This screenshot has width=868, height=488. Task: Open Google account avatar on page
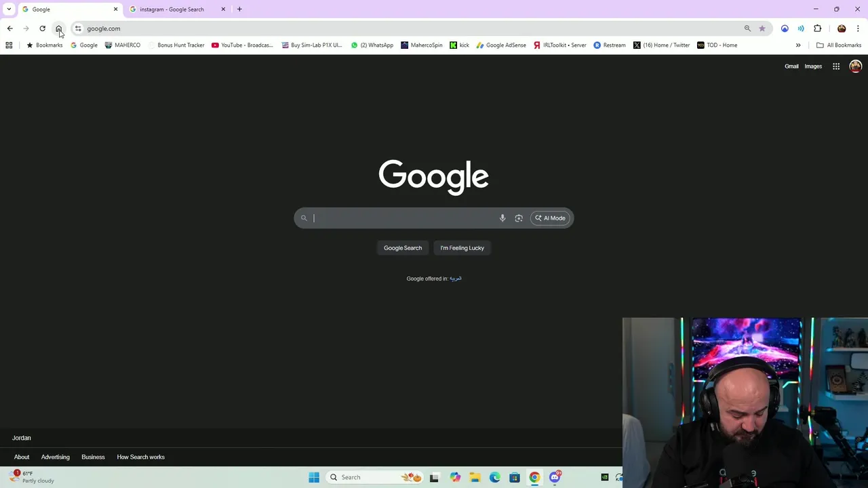(x=855, y=66)
